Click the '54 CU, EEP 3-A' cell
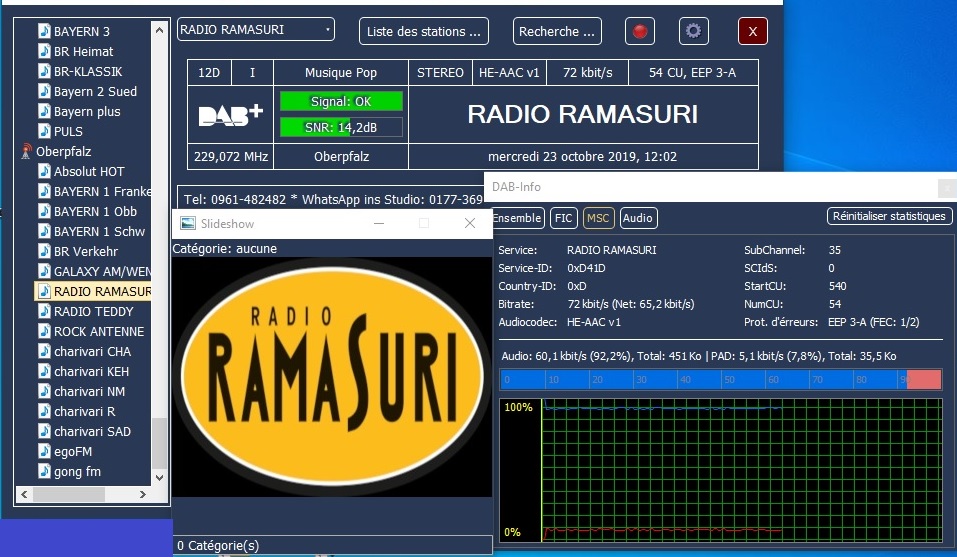957x557 pixels. [693, 73]
